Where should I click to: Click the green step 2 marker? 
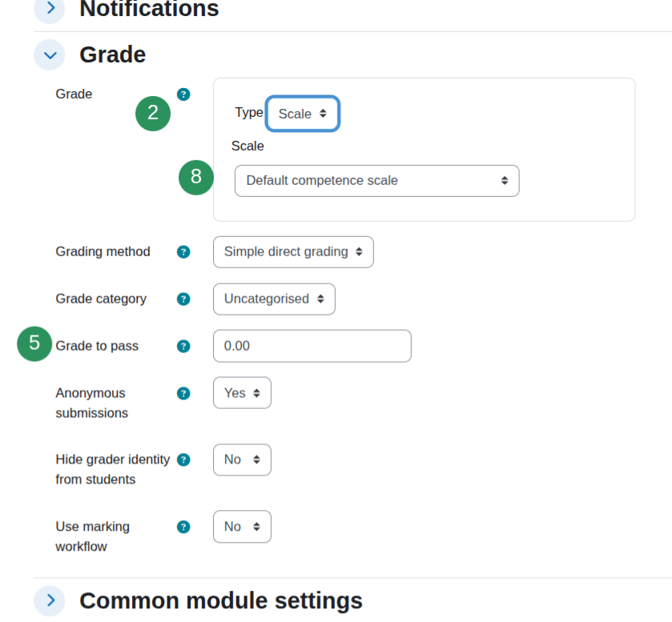[153, 114]
